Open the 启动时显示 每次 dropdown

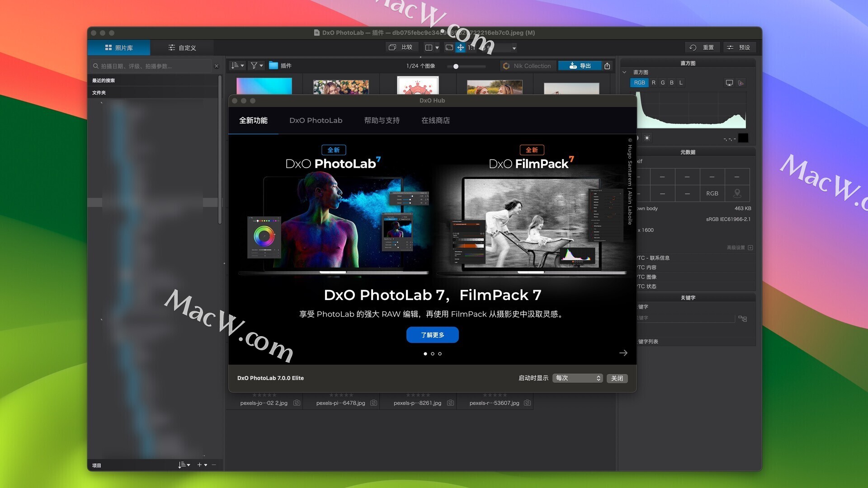[577, 378]
